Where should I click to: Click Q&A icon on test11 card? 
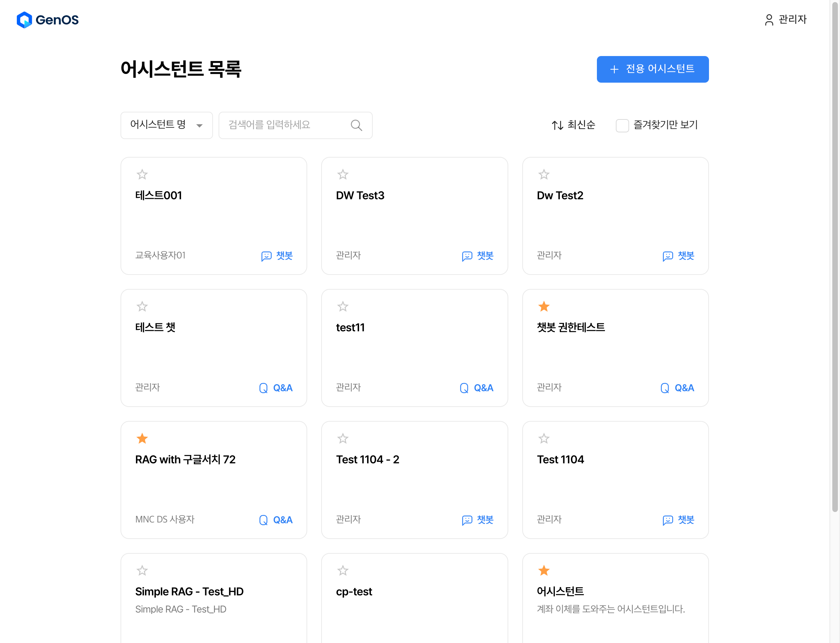click(x=464, y=388)
